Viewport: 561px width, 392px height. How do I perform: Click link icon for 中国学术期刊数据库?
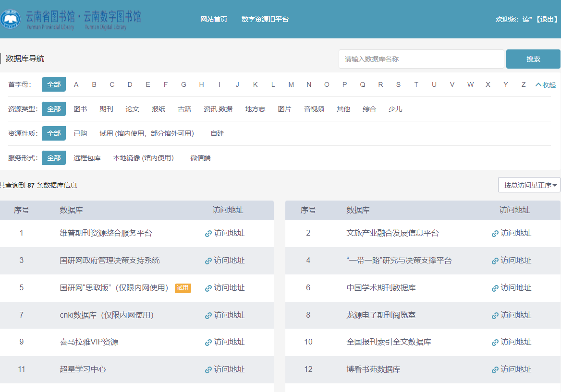(495, 288)
